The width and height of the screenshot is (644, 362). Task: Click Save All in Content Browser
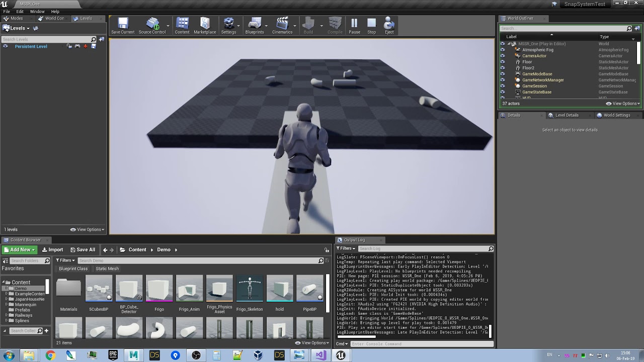coord(82,250)
